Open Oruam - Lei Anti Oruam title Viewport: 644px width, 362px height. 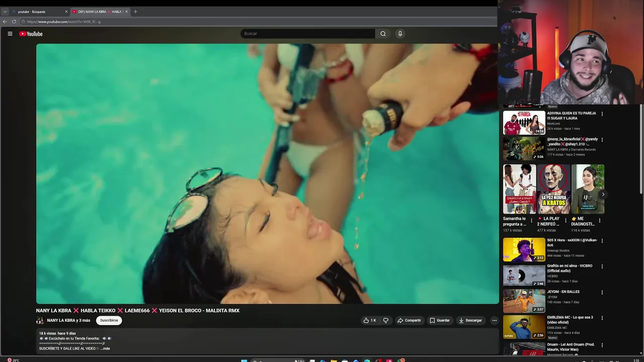tap(571, 347)
